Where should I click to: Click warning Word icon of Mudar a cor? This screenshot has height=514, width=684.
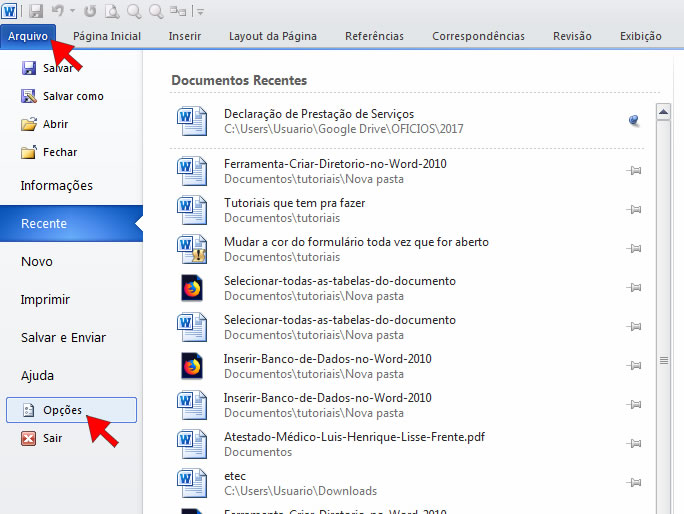[x=192, y=249]
